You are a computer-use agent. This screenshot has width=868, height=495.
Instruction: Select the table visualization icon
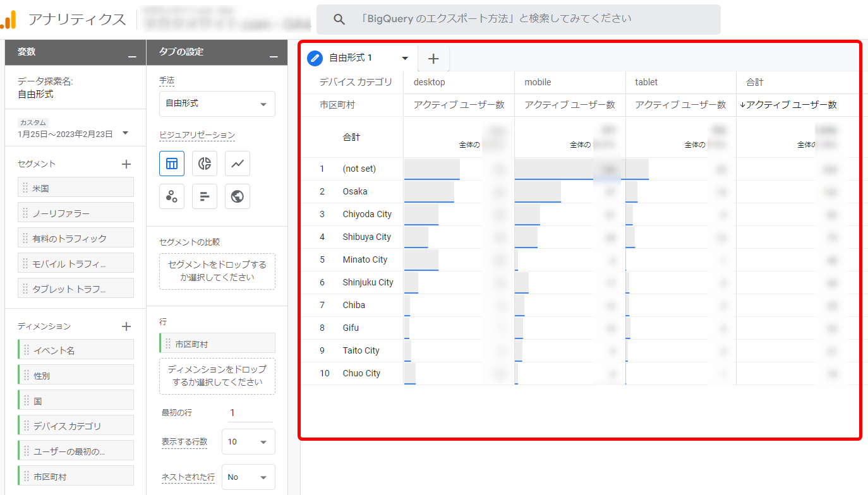point(172,164)
